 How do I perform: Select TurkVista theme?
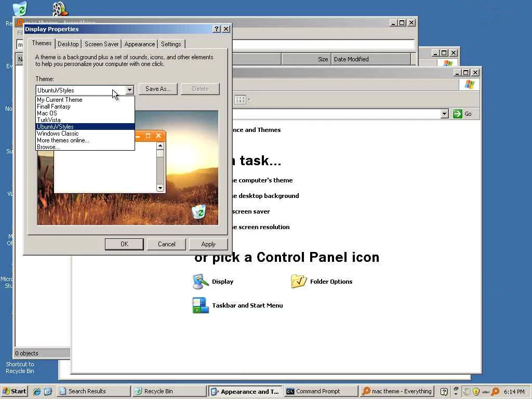pyautogui.click(x=85, y=120)
